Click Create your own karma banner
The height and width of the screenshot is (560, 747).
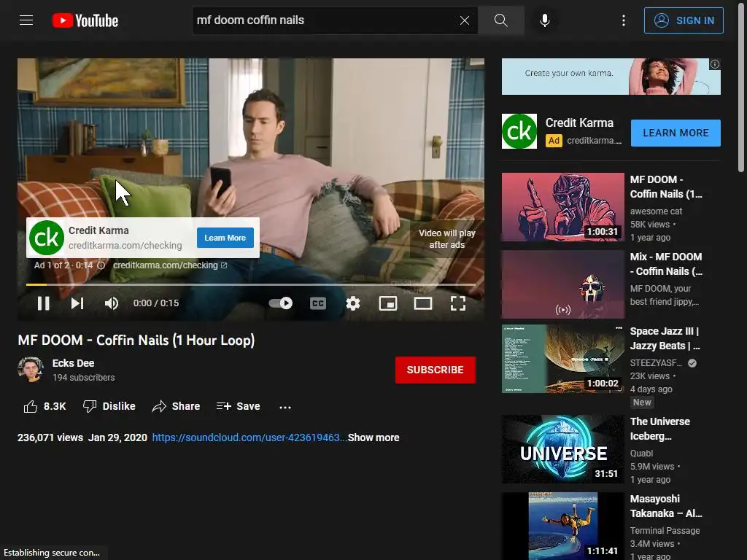pyautogui.click(x=611, y=77)
